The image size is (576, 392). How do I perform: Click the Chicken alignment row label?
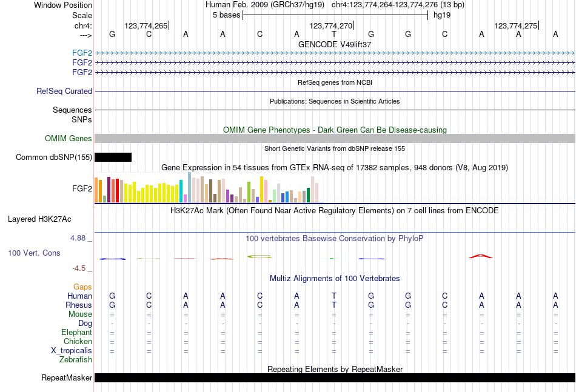tap(78, 341)
